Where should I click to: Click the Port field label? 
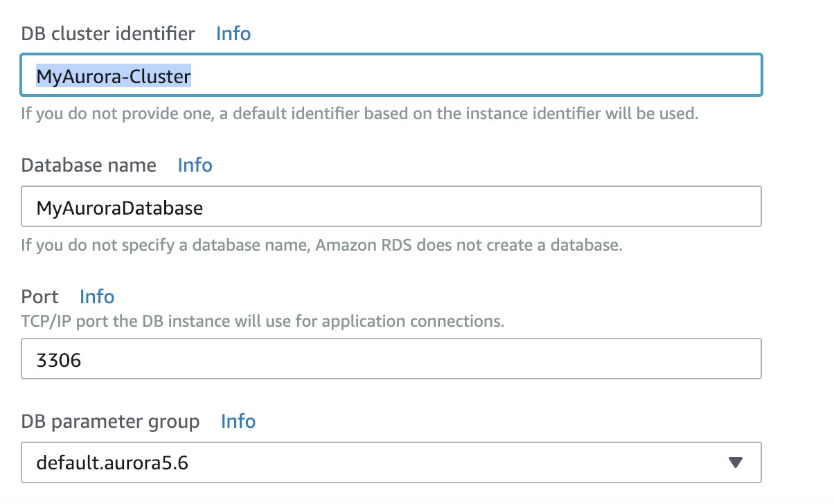point(40,297)
